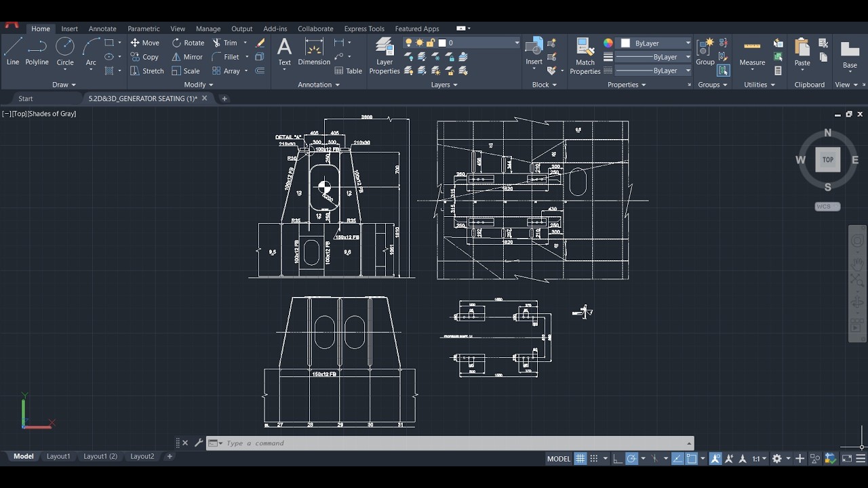Switch to Layout1 tab
Screen dimensions: 868x488
tap(58, 456)
